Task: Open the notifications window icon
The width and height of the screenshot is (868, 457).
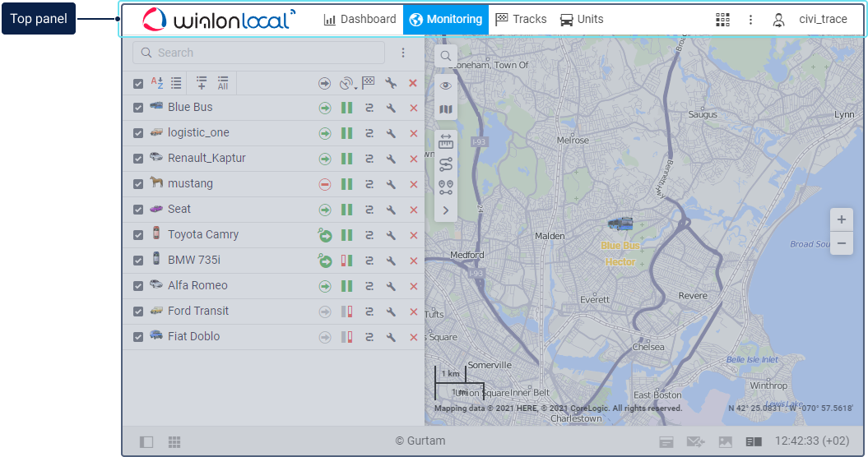Action: pyautogui.click(x=666, y=441)
